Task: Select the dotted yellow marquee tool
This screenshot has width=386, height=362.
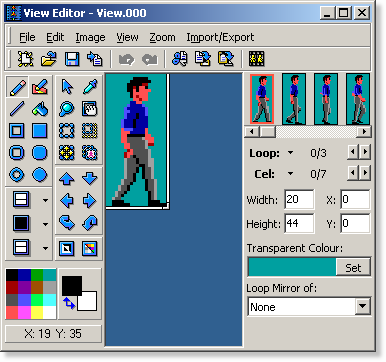Action: [90, 131]
